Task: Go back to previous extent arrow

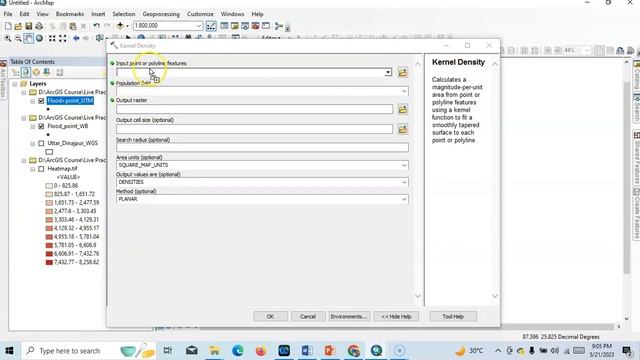Action: click(76, 38)
